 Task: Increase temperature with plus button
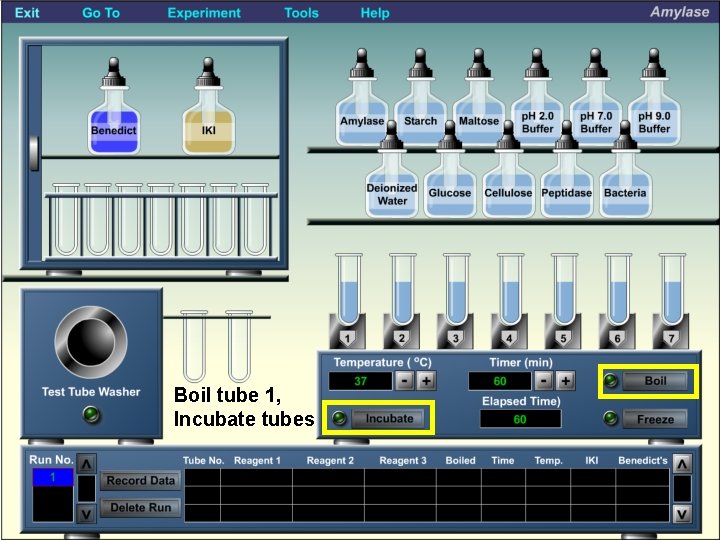coord(426,381)
